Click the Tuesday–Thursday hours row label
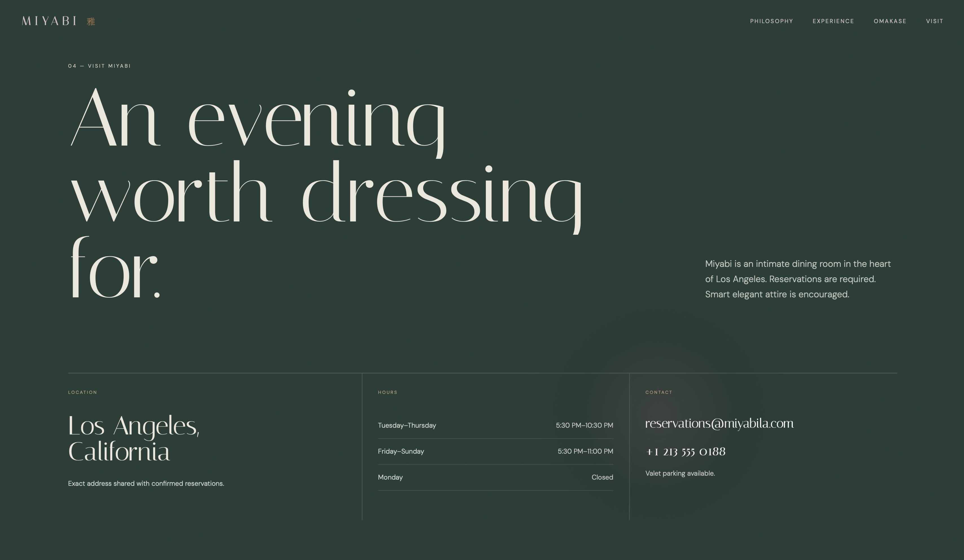 coord(407,425)
